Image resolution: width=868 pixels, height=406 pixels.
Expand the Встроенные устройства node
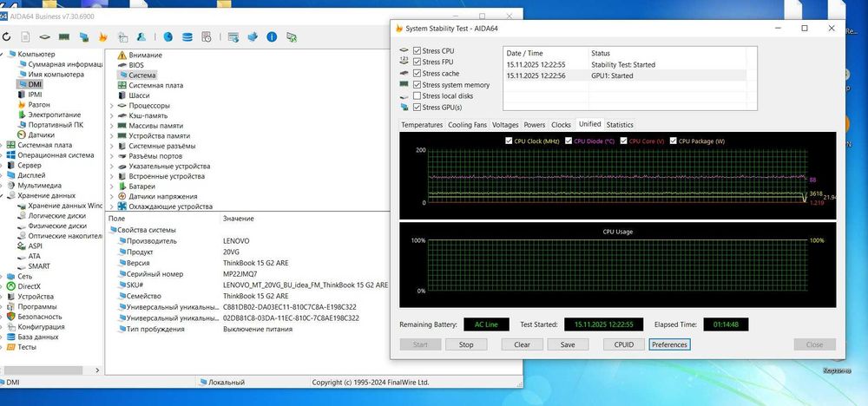coord(111,176)
